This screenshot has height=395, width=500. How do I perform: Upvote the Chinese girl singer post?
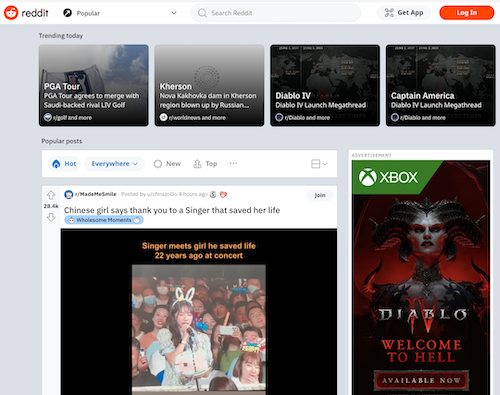(51, 195)
